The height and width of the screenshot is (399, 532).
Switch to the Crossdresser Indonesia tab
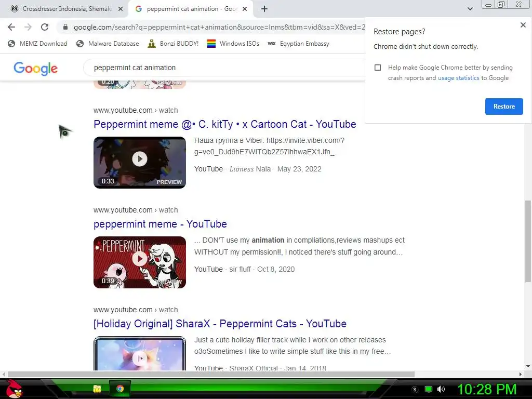click(64, 9)
